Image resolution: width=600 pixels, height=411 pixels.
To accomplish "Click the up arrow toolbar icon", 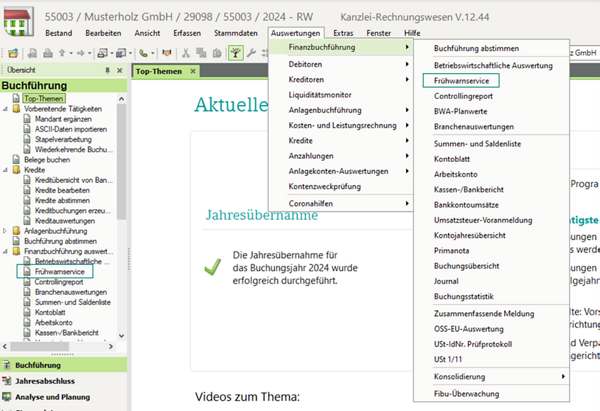I will click(x=62, y=53).
